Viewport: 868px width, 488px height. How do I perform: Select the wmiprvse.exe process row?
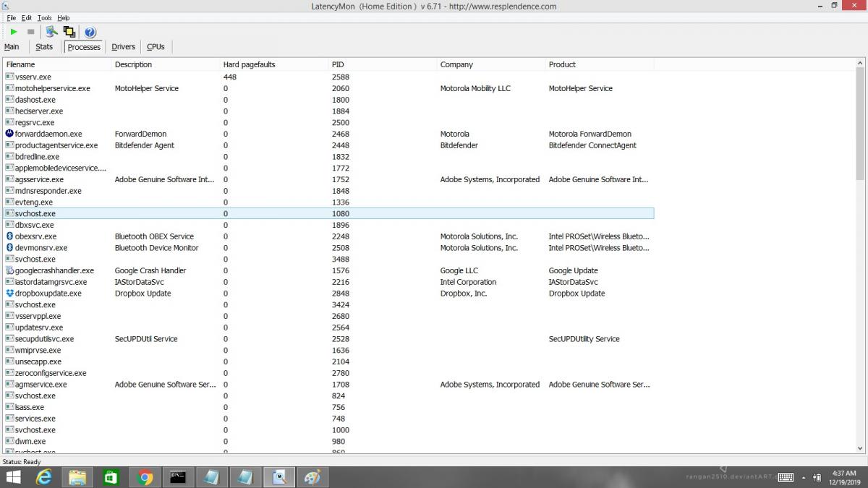328,351
